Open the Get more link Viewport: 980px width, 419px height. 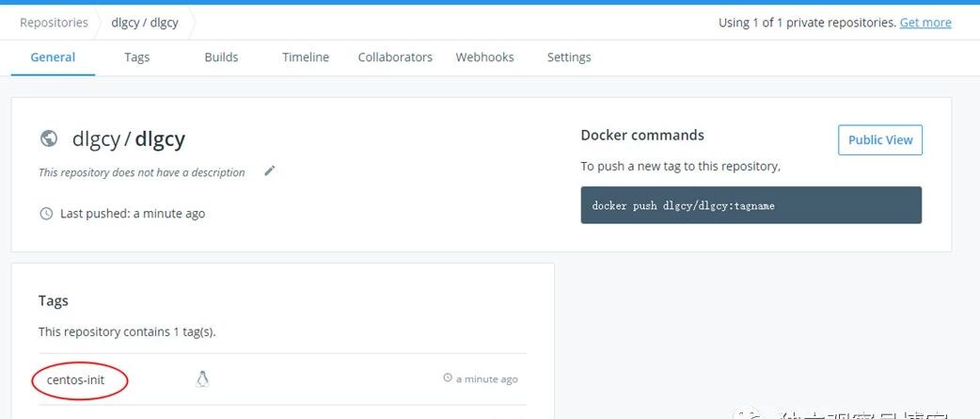pos(925,23)
